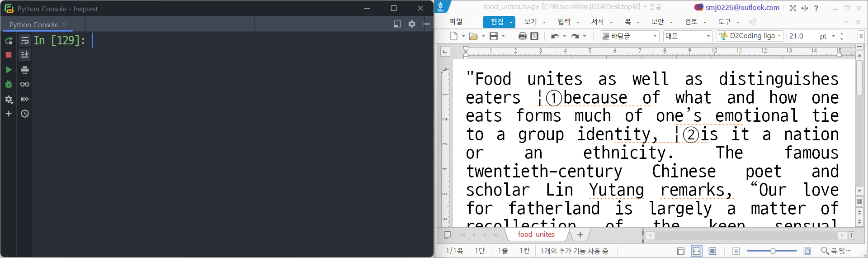
Task: Attach debugger with the bug icon
Action: [9, 85]
